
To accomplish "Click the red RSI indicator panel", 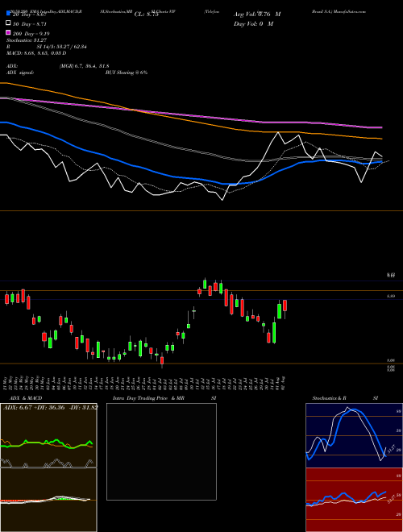I will coord(354,500).
